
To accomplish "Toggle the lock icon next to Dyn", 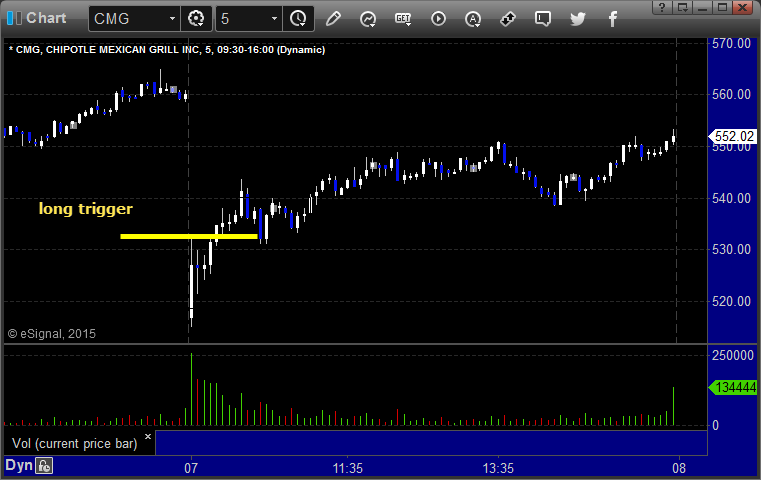I will point(44,466).
